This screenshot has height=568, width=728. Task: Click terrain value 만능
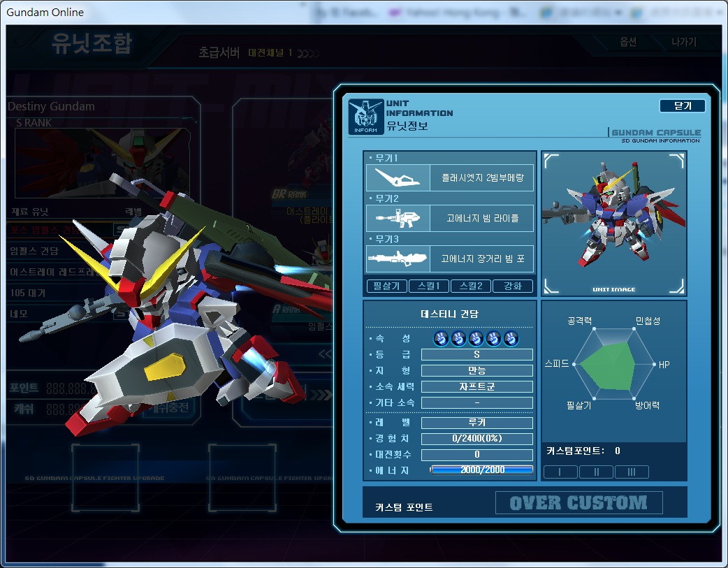coord(476,370)
